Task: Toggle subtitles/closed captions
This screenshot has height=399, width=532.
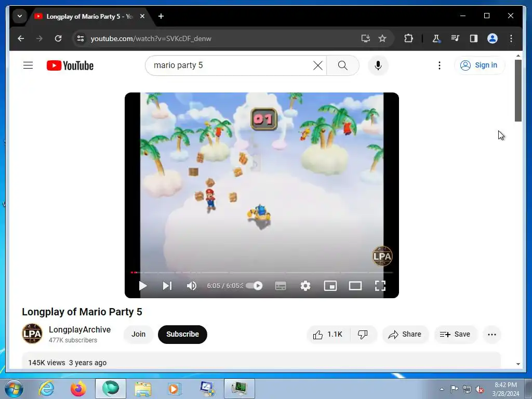Action: pyautogui.click(x=280, y=286)
